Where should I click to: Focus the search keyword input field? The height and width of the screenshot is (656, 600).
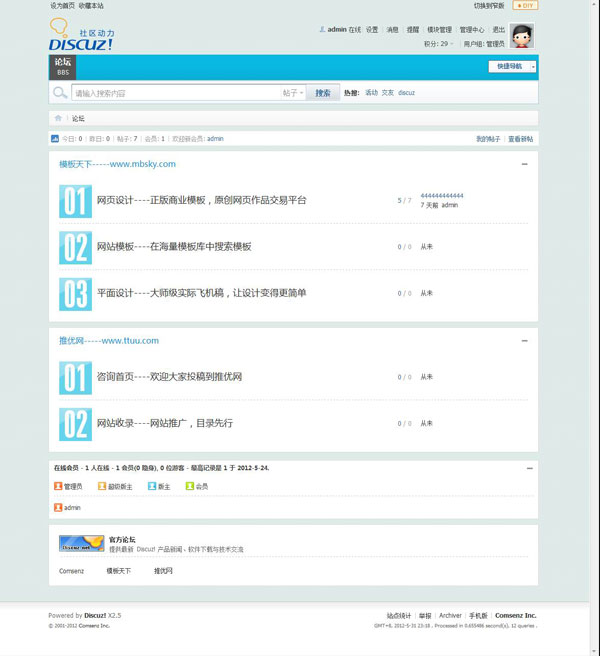click(175, 93)
